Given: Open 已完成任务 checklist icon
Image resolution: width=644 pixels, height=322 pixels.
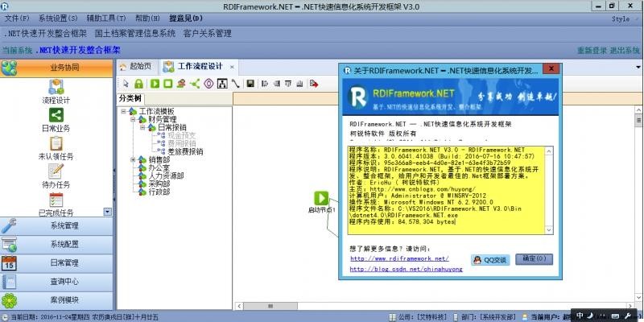Looking at the screenshot, I should (x=56, y=200).
